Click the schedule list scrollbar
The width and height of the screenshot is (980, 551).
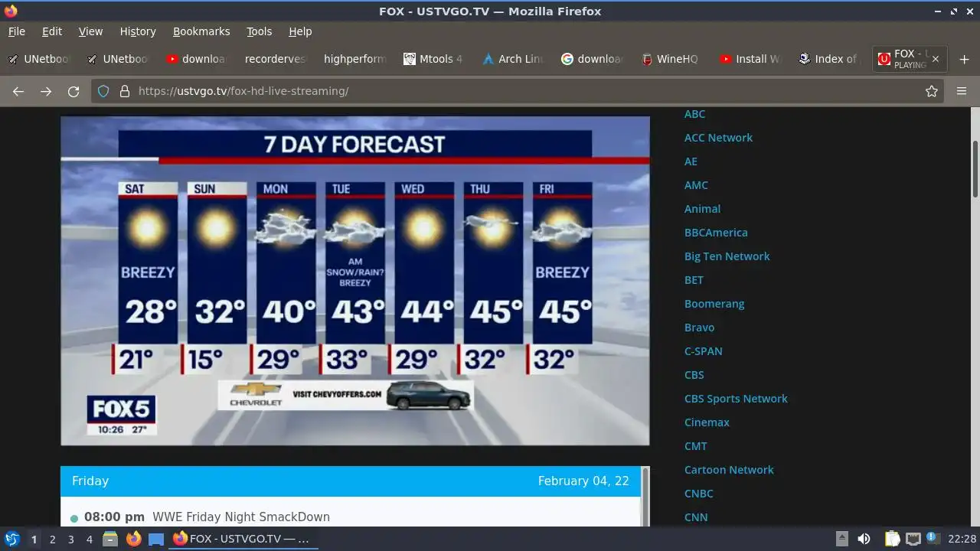pos(645,497)
